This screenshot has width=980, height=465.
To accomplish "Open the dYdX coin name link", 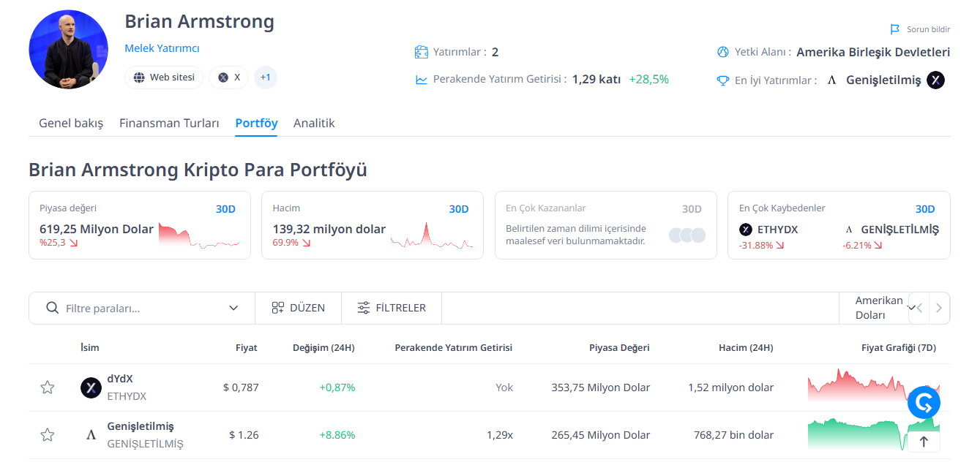I will pos(120,379).
